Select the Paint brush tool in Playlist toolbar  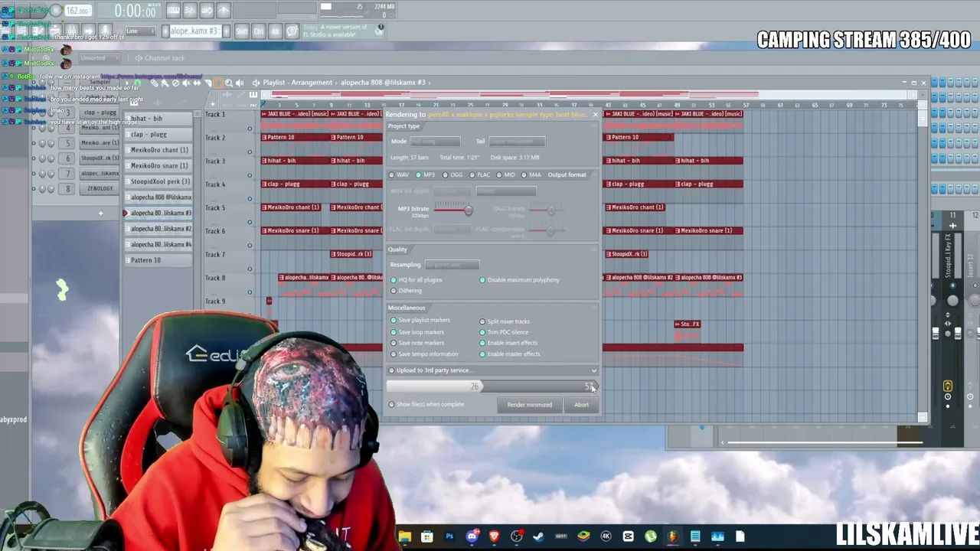pyautogui.click(x=165, y=83)
